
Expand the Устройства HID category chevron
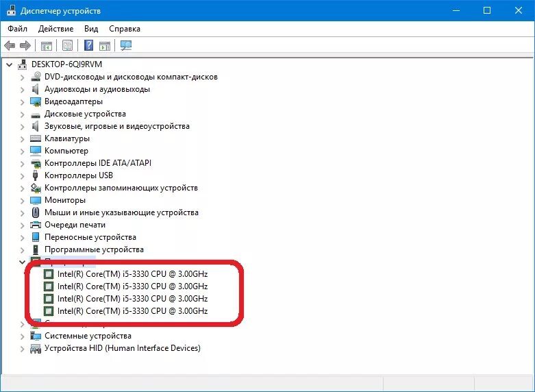click(22, 349)
